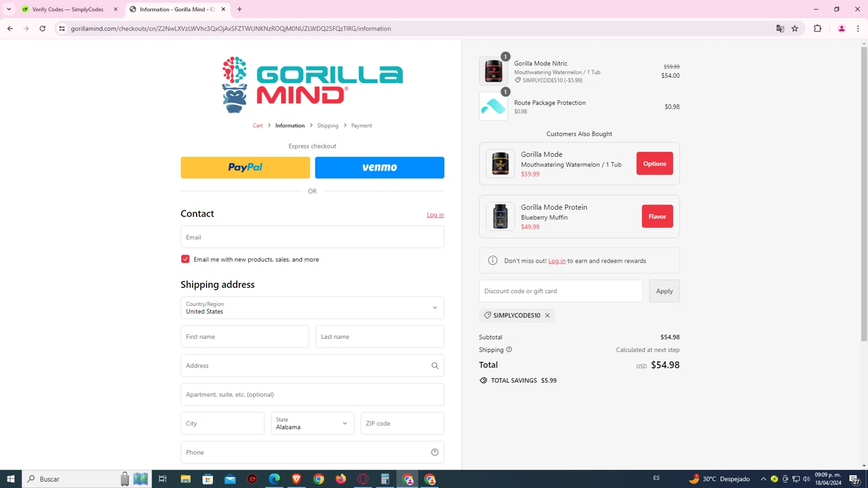
Task: Open Opera from the taskbar
Action: [363, 479]
